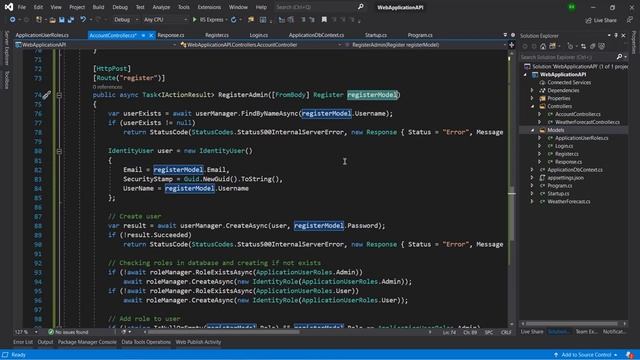Click the Navigate Backward toolbar button
The width and height of the screenshot is (640, 360).
[12, 20]
